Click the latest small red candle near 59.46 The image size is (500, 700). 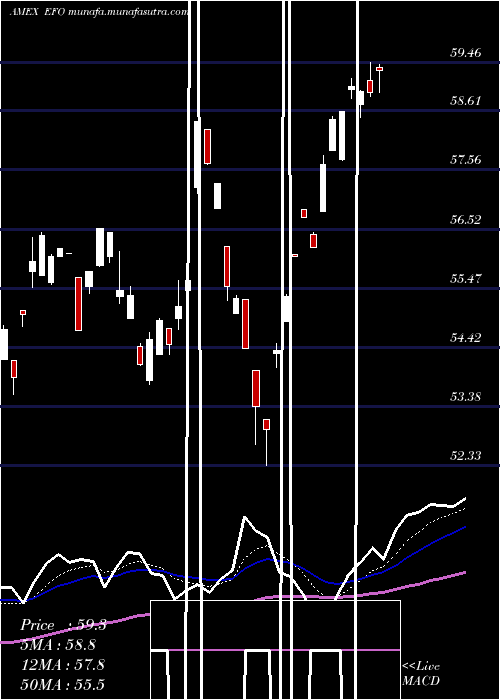[379, 69]
